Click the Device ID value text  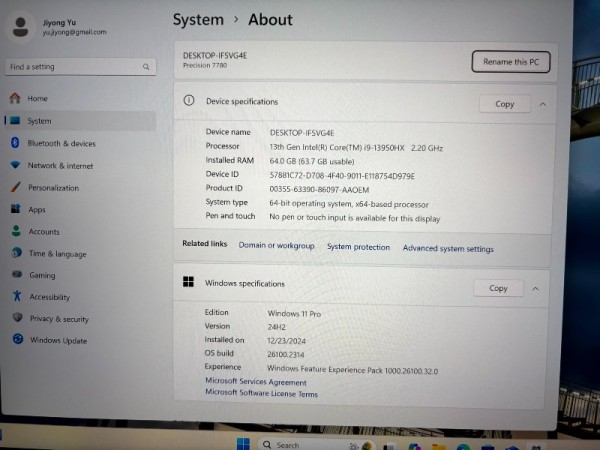click(x=342, y=176)
